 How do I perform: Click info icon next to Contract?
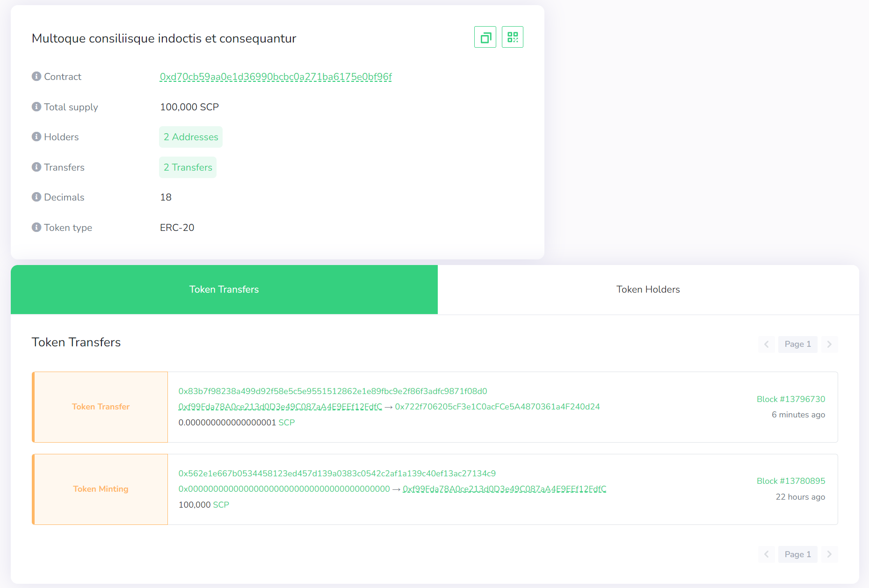pyautogui.click(x=36, y=76)
